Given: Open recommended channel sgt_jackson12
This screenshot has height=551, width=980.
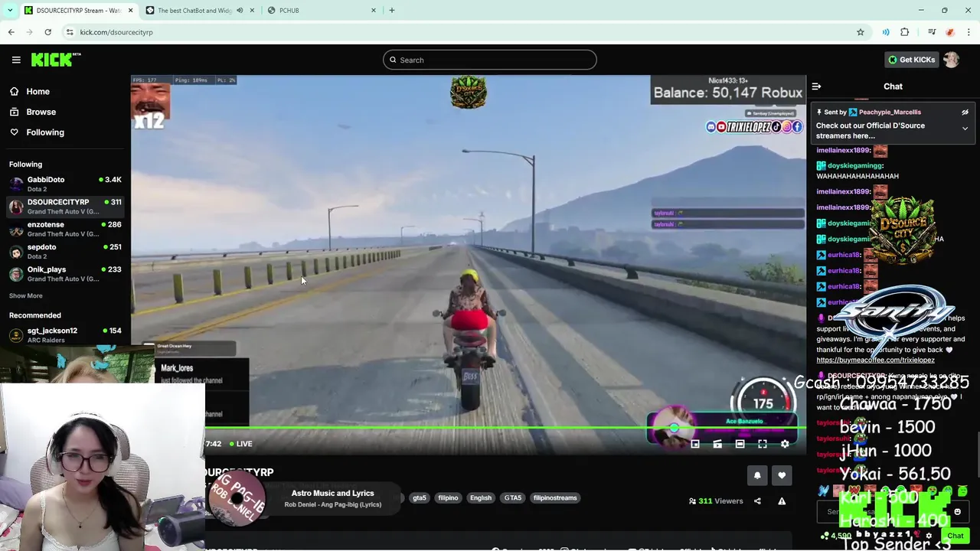Looking at the screenshot, I should pos(65,334).
